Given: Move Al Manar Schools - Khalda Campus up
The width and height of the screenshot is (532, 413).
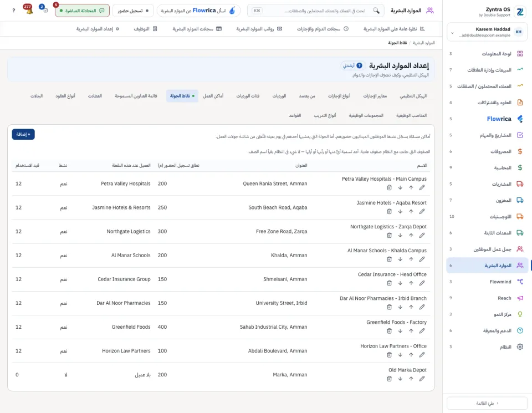Looking at the screenshot, I should (x=411, y=259).
